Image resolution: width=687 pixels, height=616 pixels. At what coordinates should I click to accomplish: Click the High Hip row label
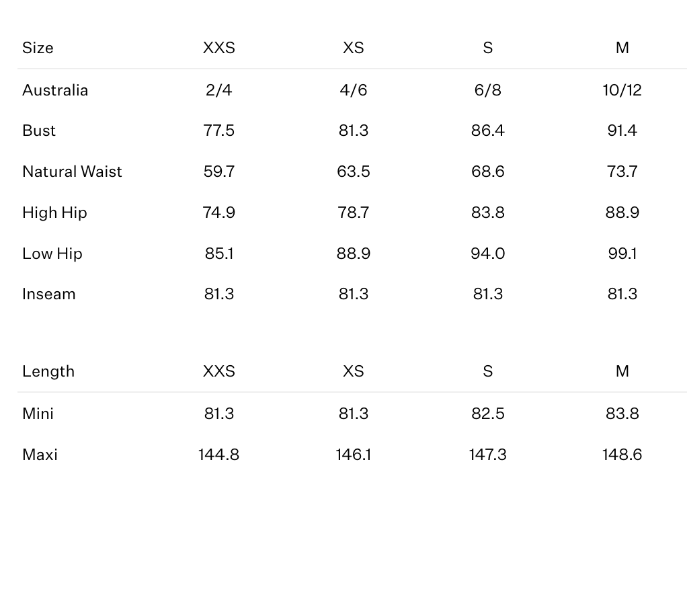(54, 213)
